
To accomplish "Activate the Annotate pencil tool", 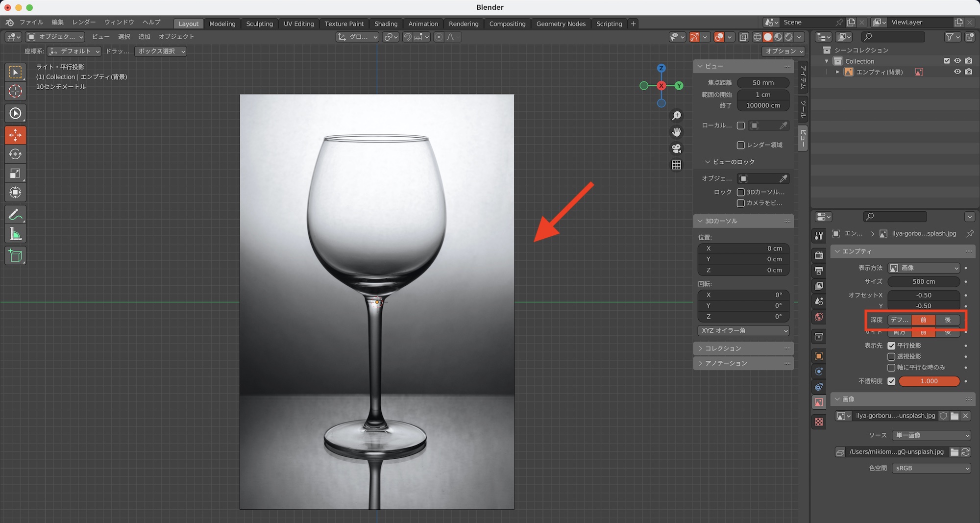I will pyautogui.click(x=15, y=215).
